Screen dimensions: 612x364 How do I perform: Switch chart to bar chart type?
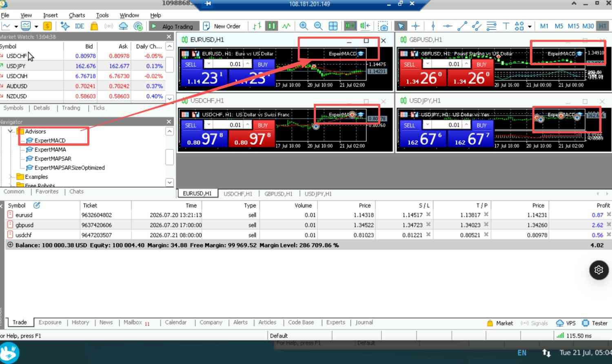(x=257, y=26)
